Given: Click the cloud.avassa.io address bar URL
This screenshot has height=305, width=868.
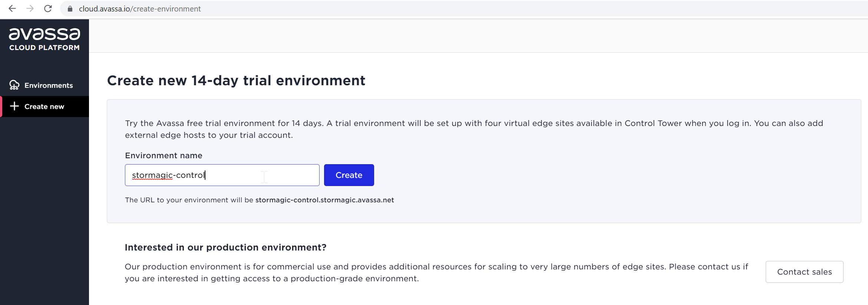Looking at the screenshot, I should click(140, 9).
